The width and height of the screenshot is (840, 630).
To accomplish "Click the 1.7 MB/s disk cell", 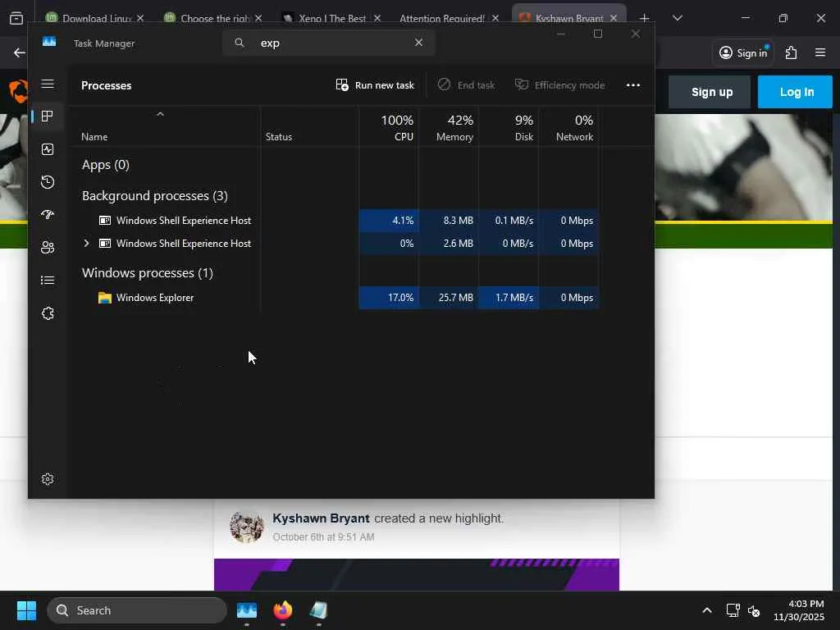I will [509, 298].
